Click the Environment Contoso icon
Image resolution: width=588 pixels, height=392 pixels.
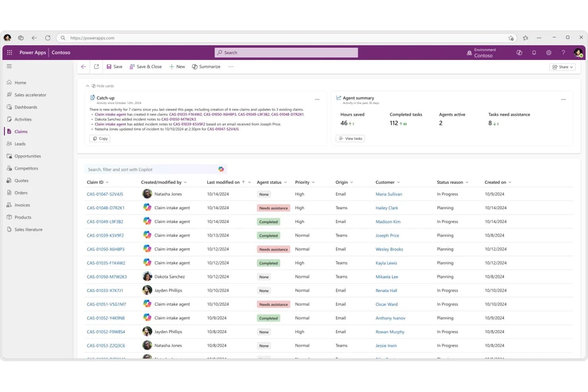point(469,52)
